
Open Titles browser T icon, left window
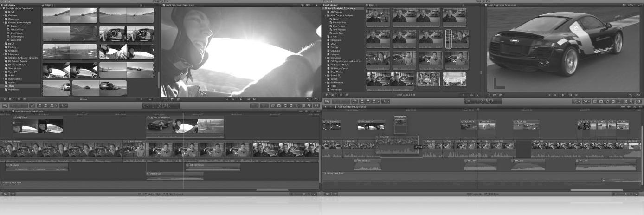tap(297, 105)
